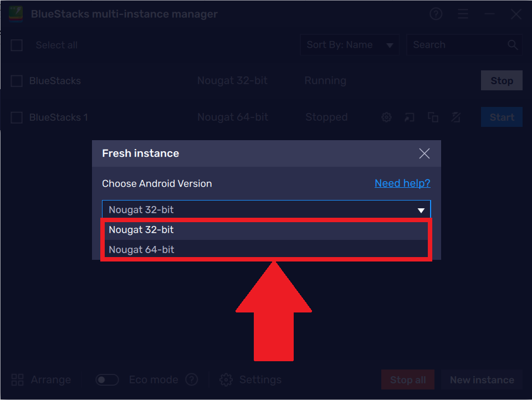Check the Select all checkbox
Viewport: 532px width, 400px height.
16,45
